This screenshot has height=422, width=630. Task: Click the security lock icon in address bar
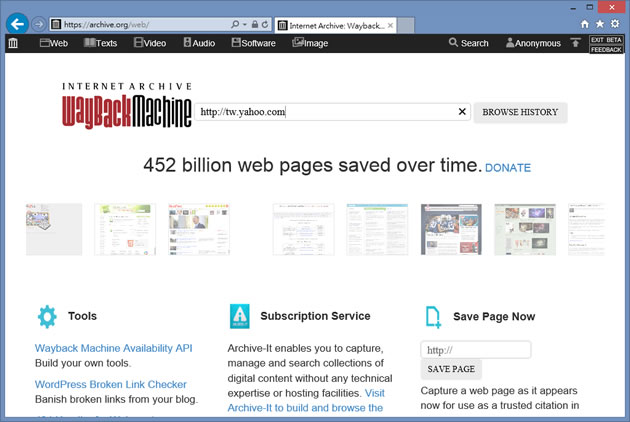tap(255, 25)
